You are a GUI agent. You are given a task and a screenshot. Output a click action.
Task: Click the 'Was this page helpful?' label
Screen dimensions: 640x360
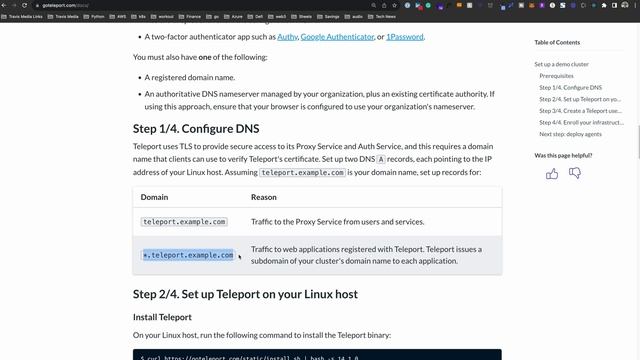click(x=563, y=156)
